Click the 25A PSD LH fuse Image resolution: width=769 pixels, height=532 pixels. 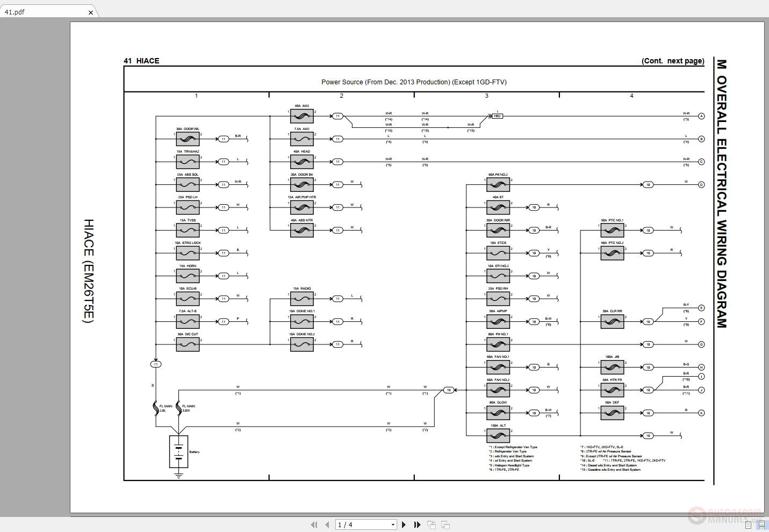tap(188, 207)
